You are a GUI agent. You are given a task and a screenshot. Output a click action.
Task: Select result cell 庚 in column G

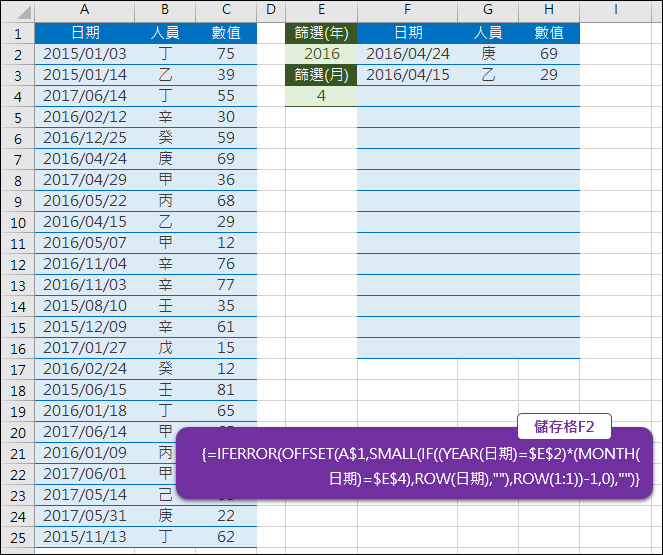[488, 54]
